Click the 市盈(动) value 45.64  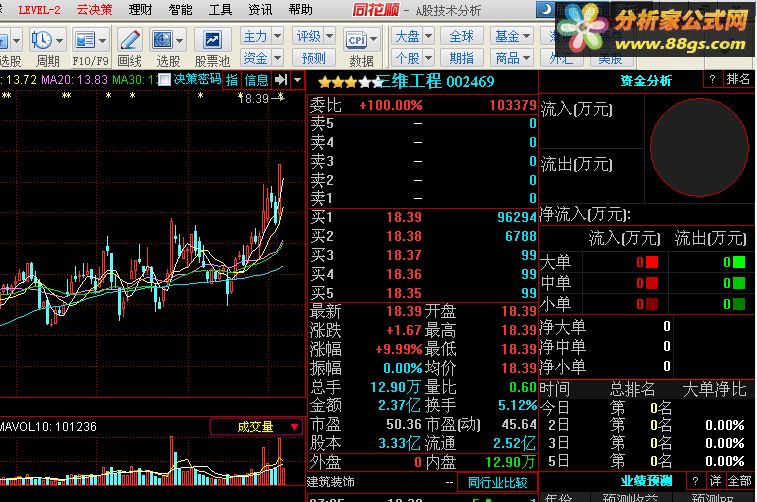pos(519,424)
